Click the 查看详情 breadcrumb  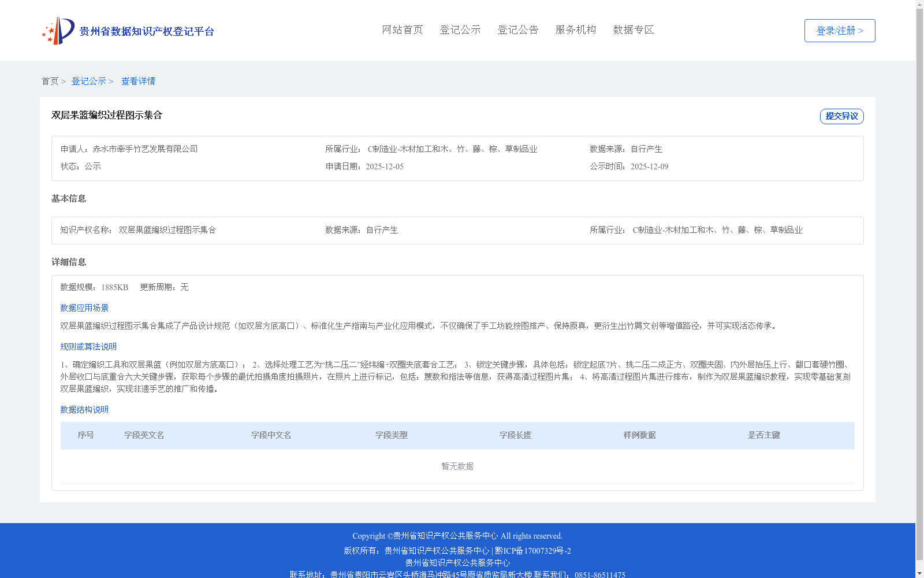(138, 81)
